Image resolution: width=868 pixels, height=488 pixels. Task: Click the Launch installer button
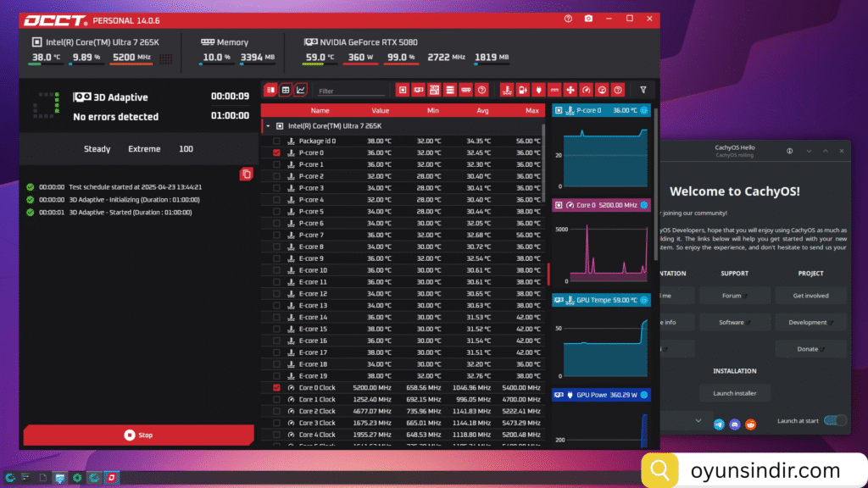tap(734, 392)
